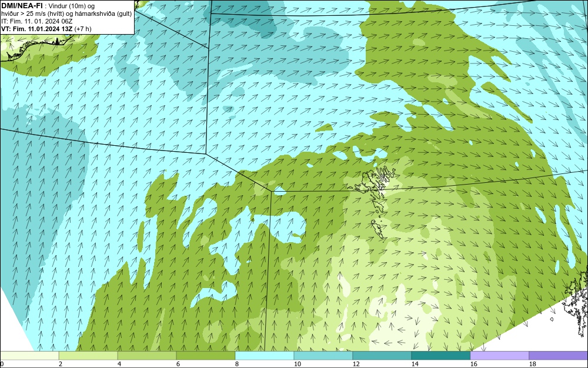The width and height of the screenshot is (588, 368).
Task: Click the pale cyan 8–10 m/s legend swatch
Action: coord(265,356)
